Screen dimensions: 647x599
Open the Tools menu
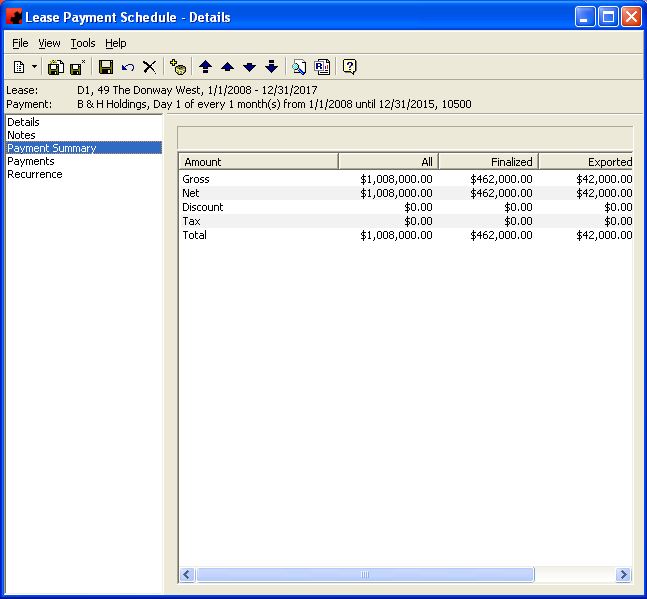tap(83, 43)
